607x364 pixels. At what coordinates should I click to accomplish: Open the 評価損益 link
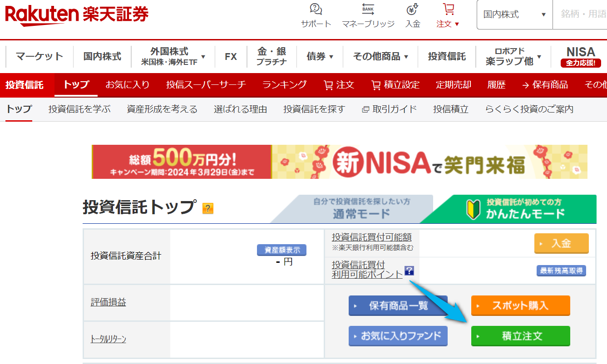pyautogui.click(x=108, y=302)
